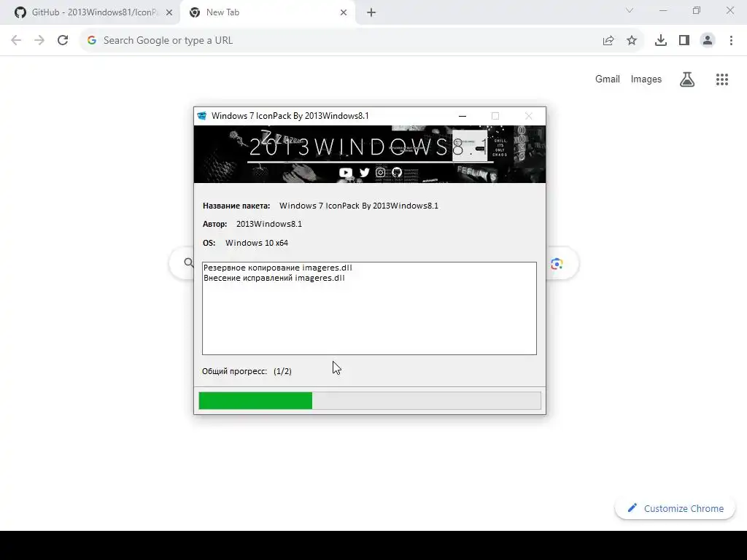
Task: Click the Customize Chrome button
Action: tap(675, 508)
